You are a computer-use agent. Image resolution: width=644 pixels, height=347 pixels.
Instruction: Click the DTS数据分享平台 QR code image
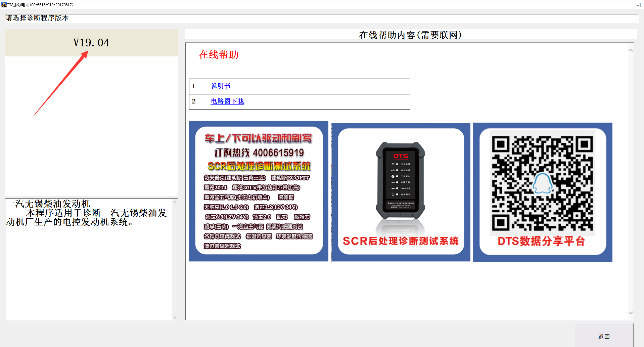[x=543, y=192]
